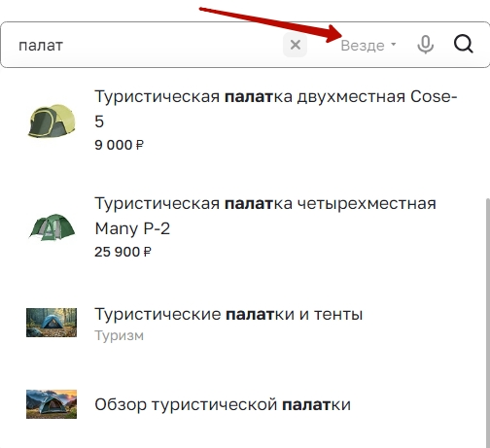Image resolution: width=490 pixels, height=448 pixels.
Task: Open the Обзор туристической палатки article
Action: click(223, 404)
